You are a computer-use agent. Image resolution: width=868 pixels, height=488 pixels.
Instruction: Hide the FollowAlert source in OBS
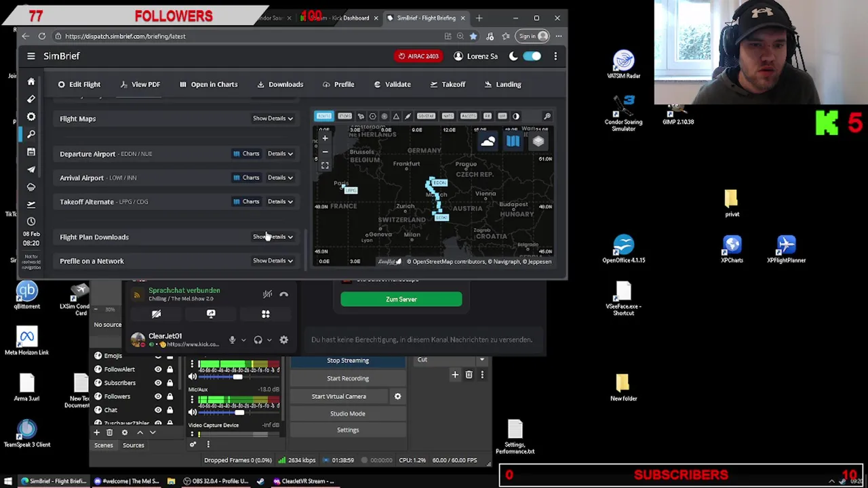coord(158,369)
